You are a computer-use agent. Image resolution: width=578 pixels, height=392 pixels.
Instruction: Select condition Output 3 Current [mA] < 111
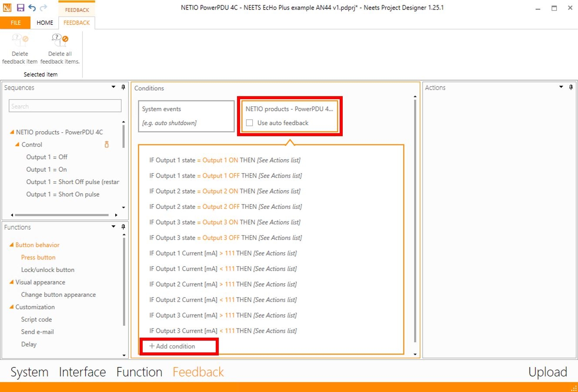[x=223, y=331]
